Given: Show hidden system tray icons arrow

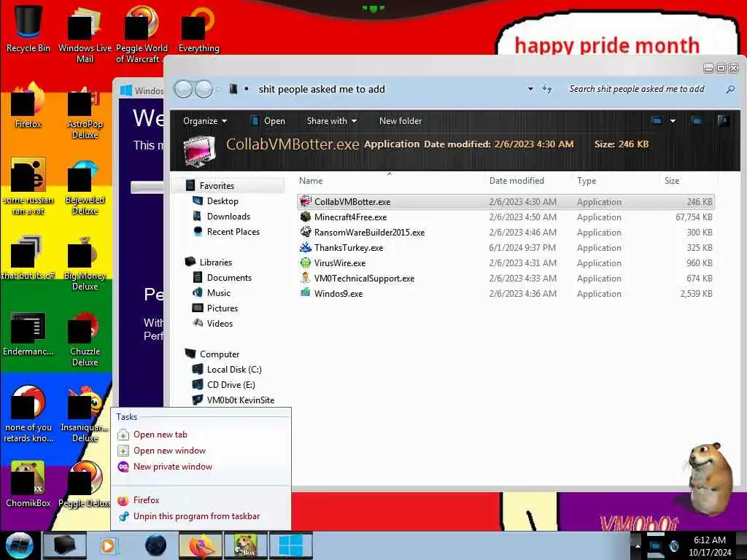Looking at the screenshot, I should (638, 545).
